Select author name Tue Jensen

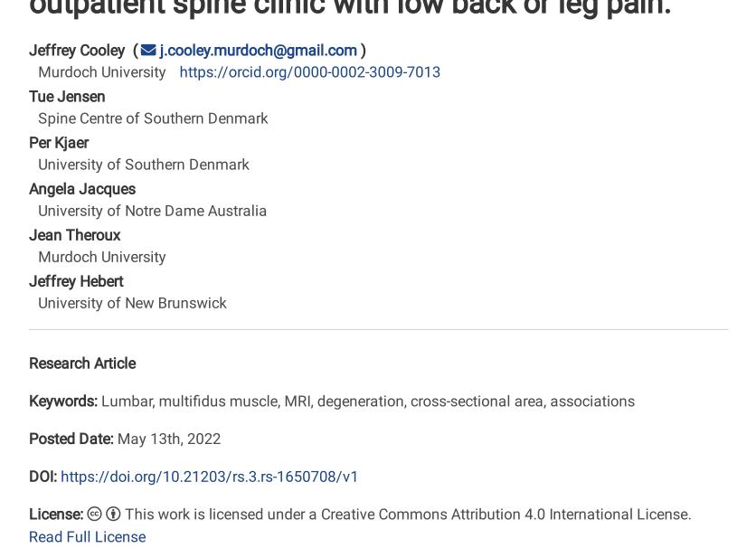click(67, 97)
